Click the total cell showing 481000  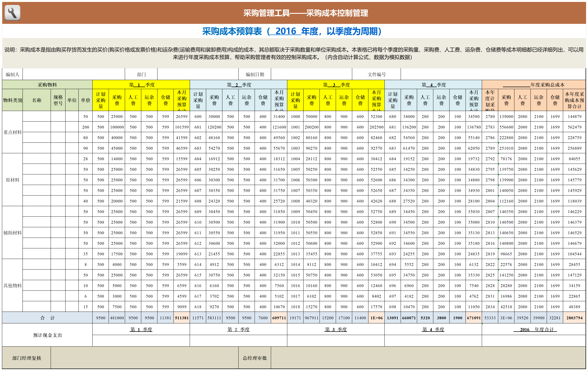117,318
